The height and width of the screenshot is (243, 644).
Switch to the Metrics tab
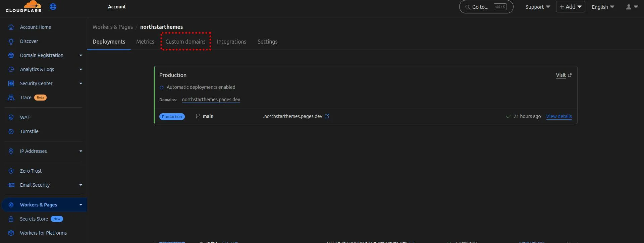(145, 42)
